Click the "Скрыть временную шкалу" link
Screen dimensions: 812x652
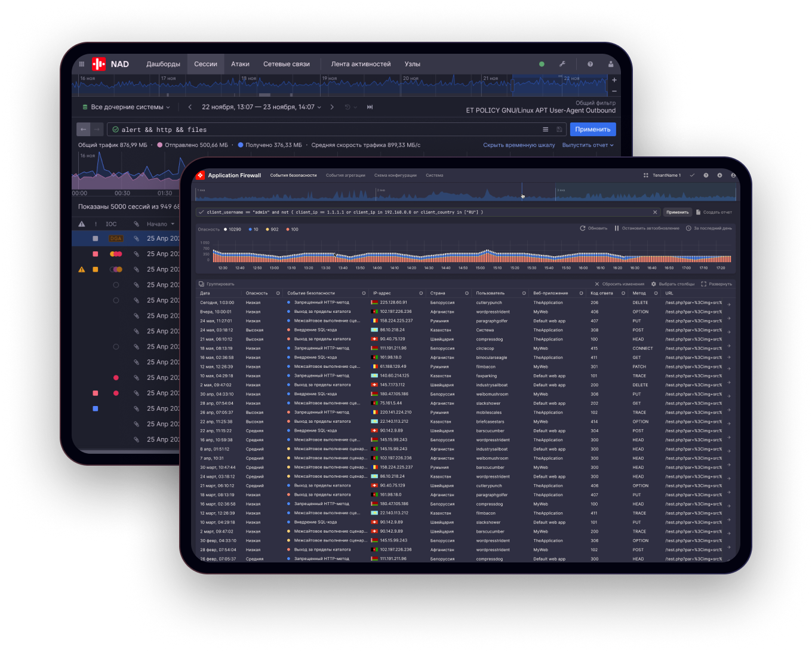[518, 145]
